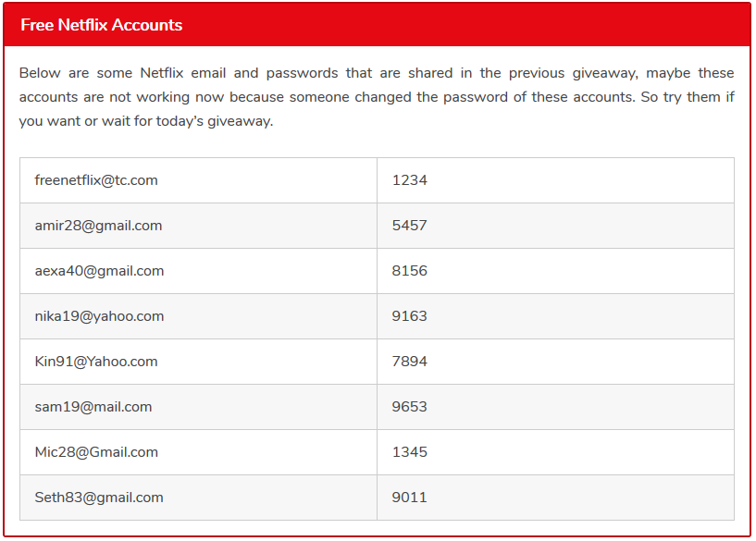Select the freenetflix@tc.com email cell
This screenshot has width=756, height=541.
click(198, 180)
